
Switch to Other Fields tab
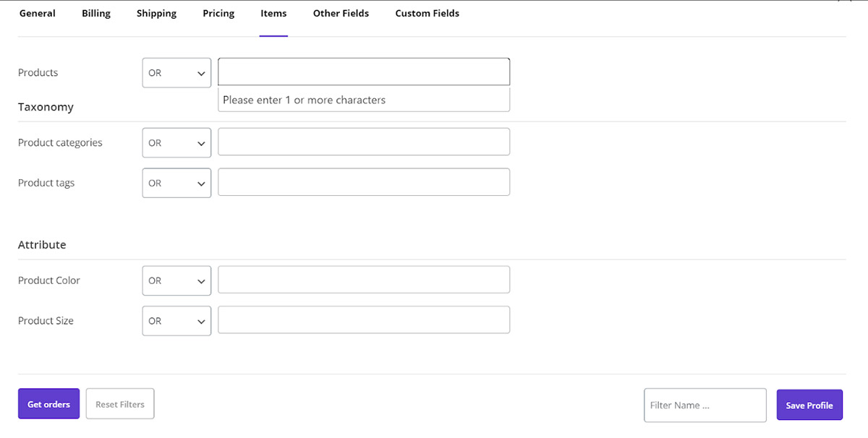[341, 14]
